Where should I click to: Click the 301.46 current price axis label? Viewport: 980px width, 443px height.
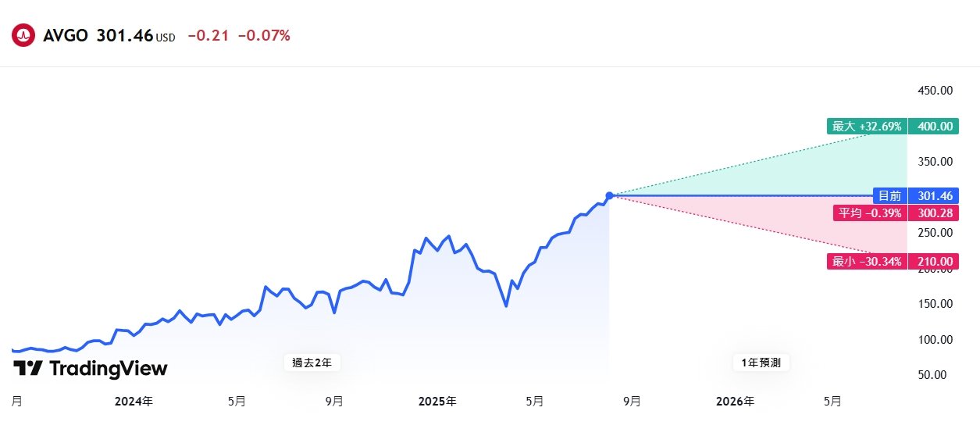point(935,195)
